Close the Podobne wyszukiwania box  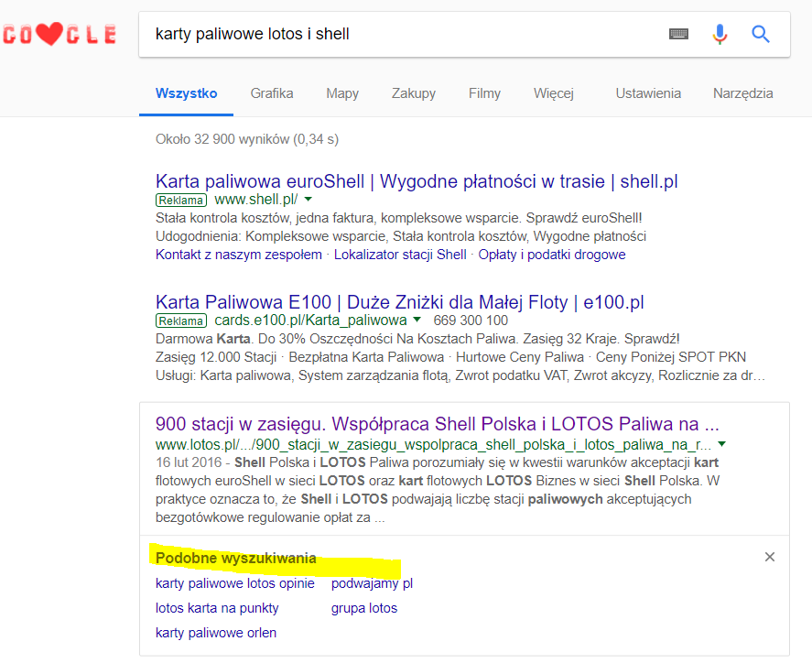(770, 557)
